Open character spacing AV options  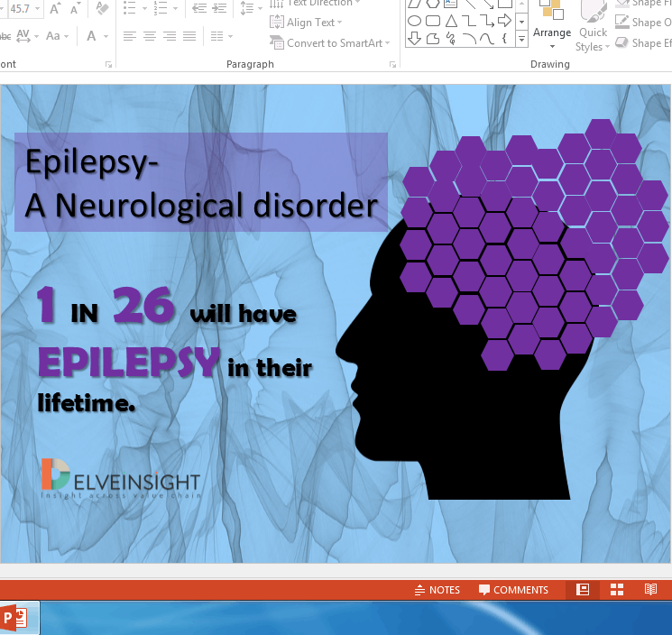point(23,36)
